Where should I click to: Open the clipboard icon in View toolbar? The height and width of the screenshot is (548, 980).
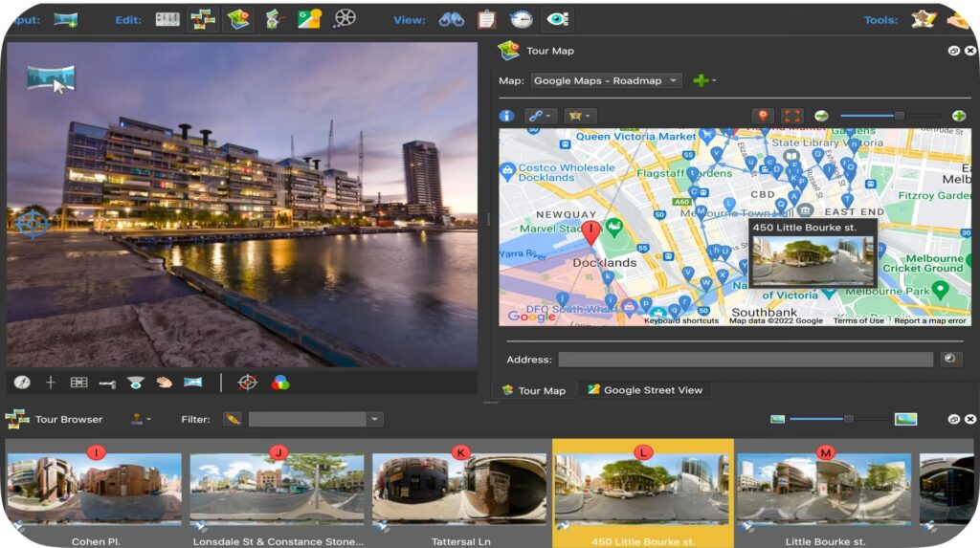(x=486, y=19)
